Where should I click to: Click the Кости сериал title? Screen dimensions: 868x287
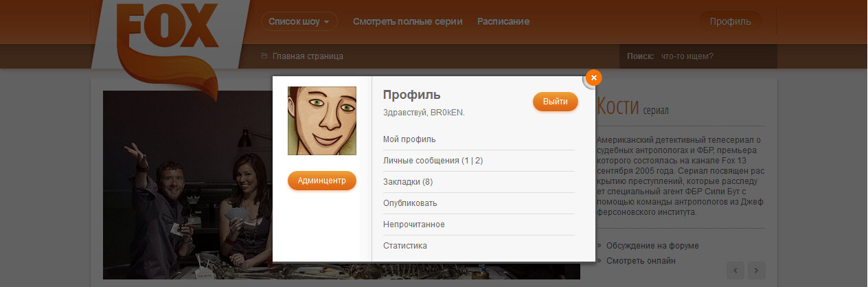click(632, 107)
